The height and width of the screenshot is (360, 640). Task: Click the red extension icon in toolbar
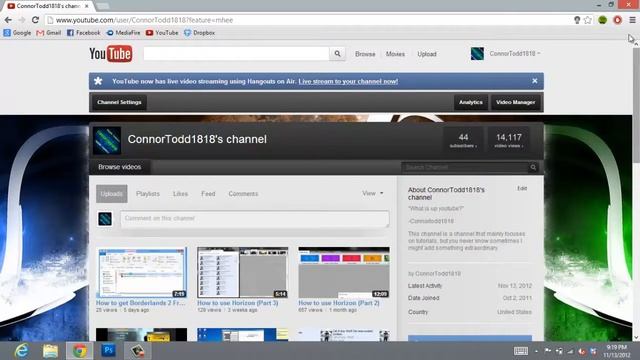617,20
